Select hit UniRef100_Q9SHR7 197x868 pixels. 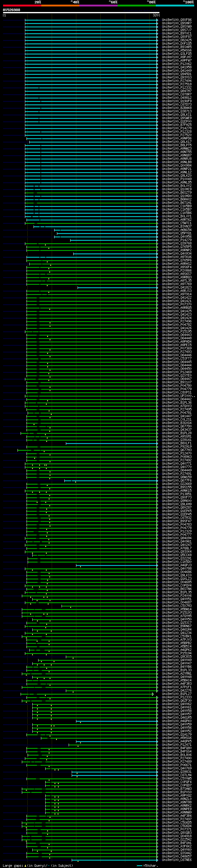tap(177, 23)
